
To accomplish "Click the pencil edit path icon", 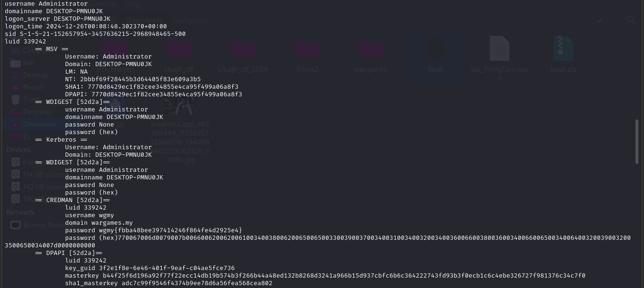I will [600, 20].
